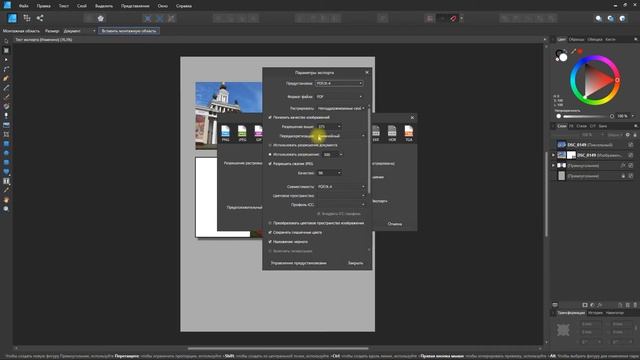Switch to the Export persona icon
This screenshot has height=360, width=640.
click(x=40, y=18)
